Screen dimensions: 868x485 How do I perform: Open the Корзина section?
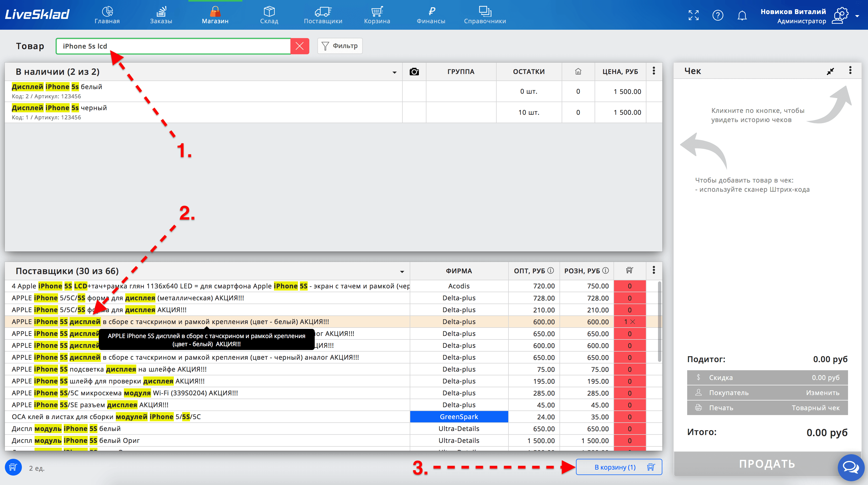click(377, 15)
